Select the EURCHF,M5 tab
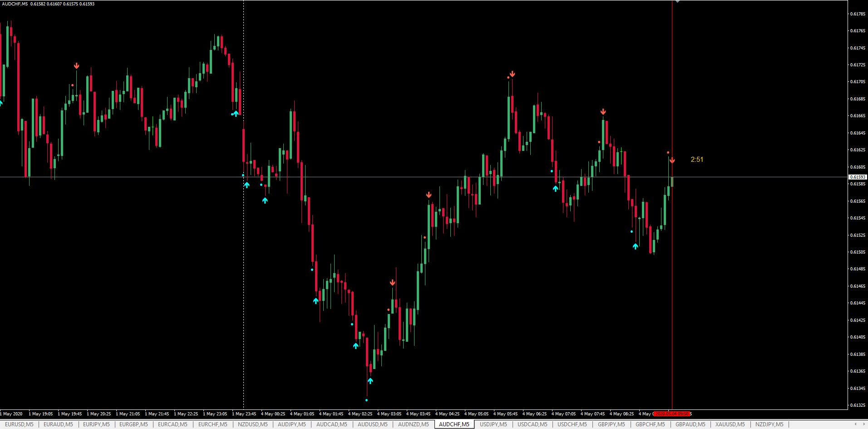868x429 pixels. point(212,424)
